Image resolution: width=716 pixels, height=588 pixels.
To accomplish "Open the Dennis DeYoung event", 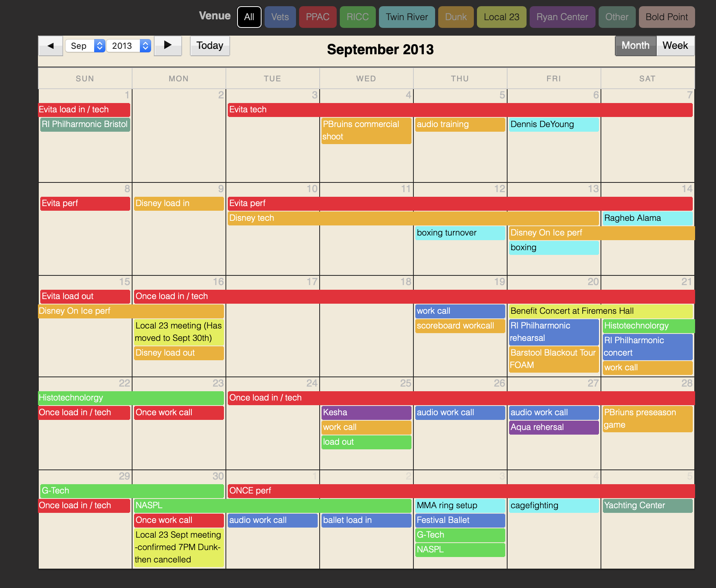I will click(x=553, y=124).
